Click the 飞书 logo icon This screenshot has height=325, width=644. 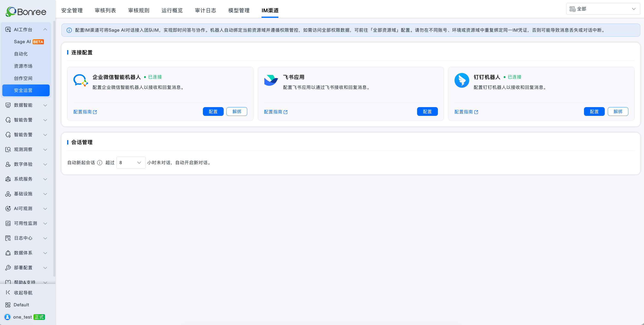click(x=271, y=80)
